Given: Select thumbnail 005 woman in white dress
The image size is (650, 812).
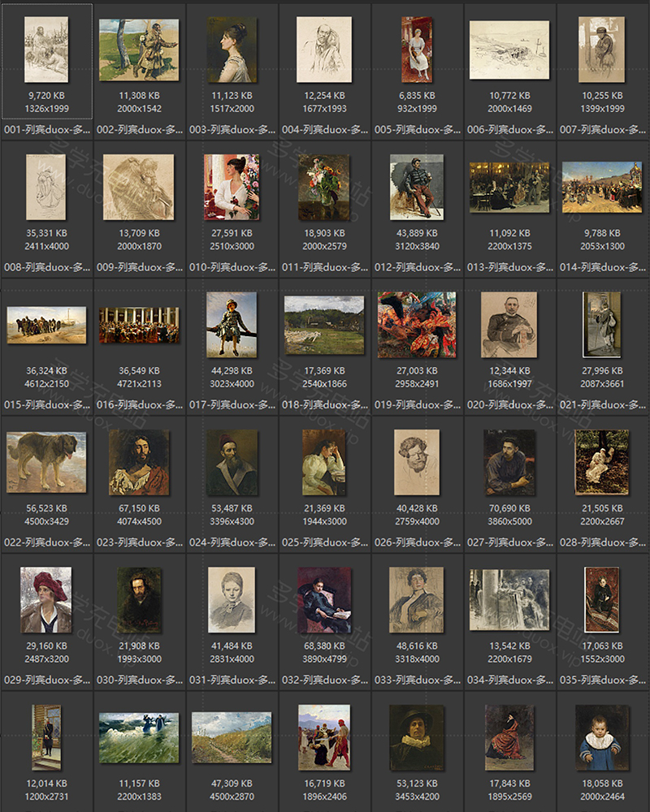Looking at the screenshot, I should 417,50.
